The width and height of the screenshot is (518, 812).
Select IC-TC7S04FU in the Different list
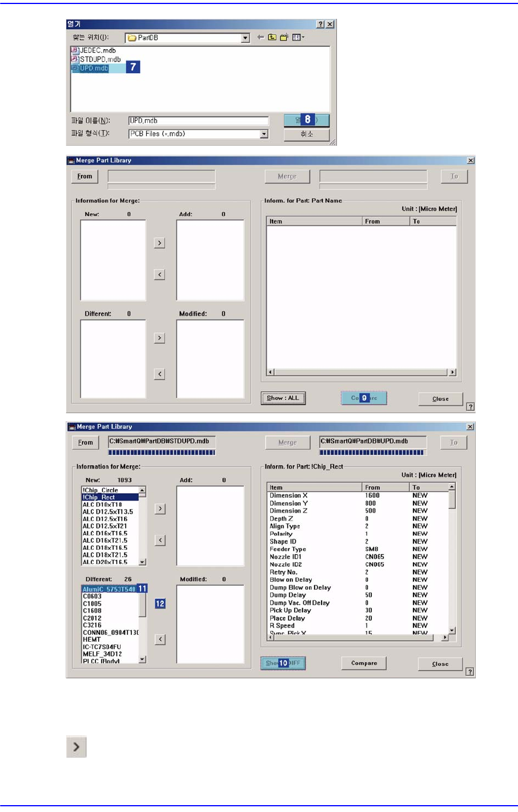click(x=102, y=647)
